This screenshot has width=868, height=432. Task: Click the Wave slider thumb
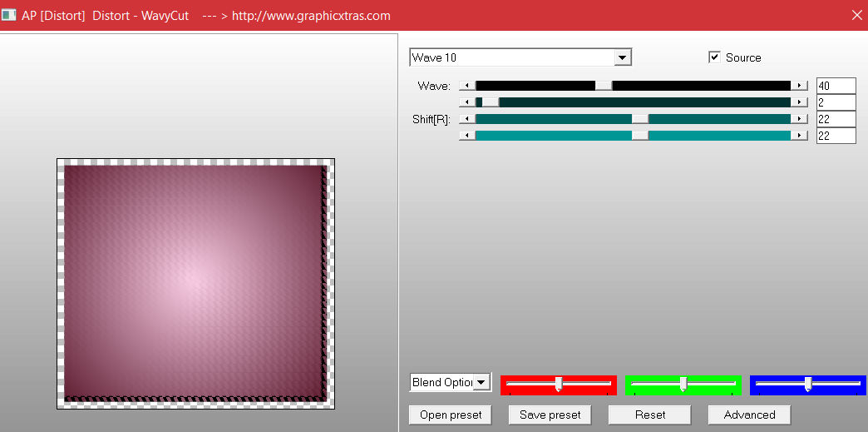[x=604, y=86]
